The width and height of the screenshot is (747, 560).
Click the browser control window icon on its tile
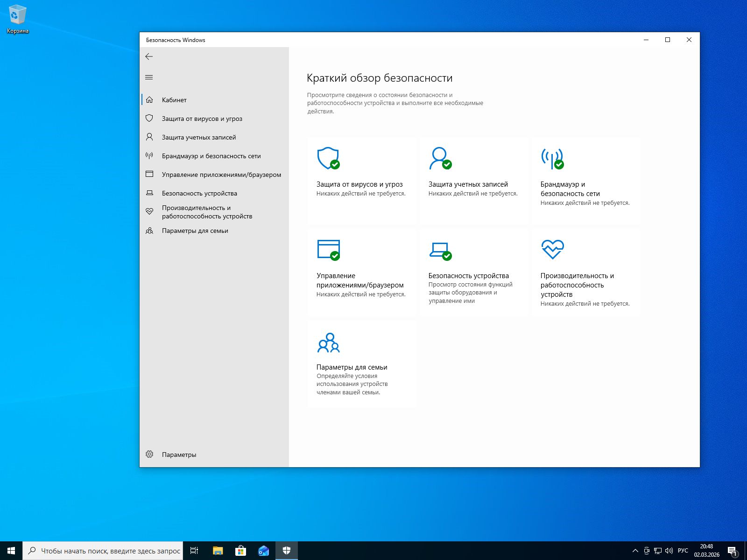328,250
